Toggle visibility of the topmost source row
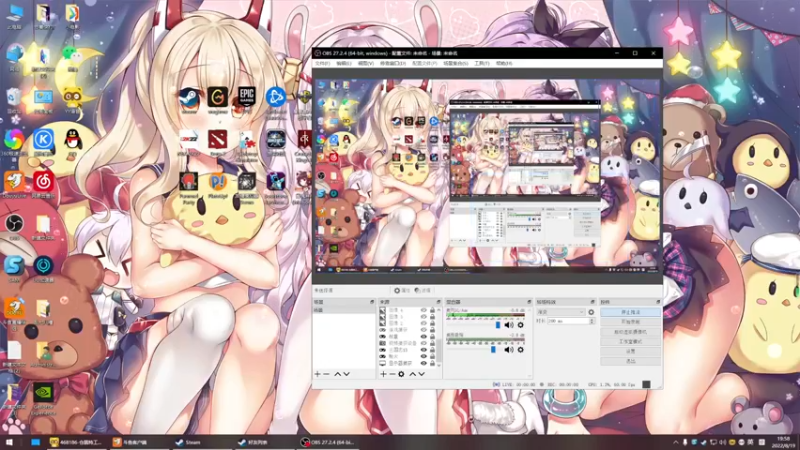This screenshot has height=450, width=800. 423,310
